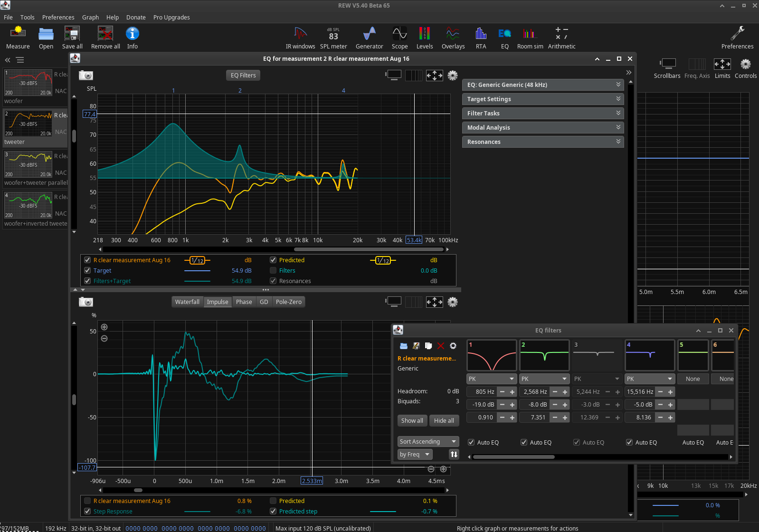Open the EQ filters settings gear
759x532 pixels.
coord(453,346)
